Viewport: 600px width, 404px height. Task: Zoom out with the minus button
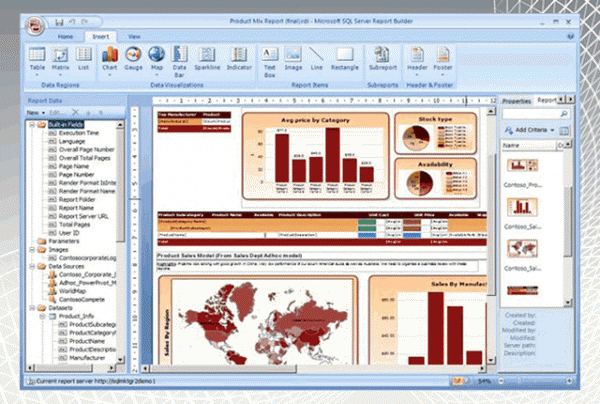(501, 381)
